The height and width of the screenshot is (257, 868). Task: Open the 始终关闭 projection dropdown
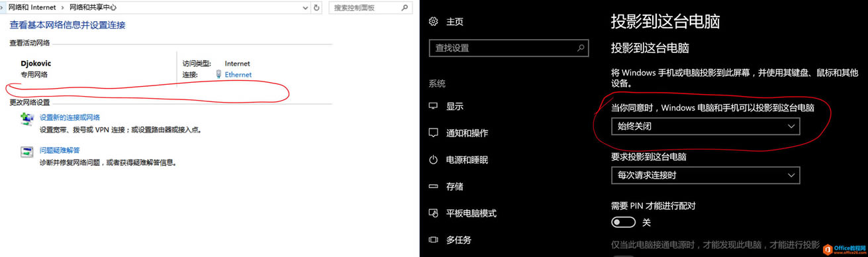click(705, 126)
